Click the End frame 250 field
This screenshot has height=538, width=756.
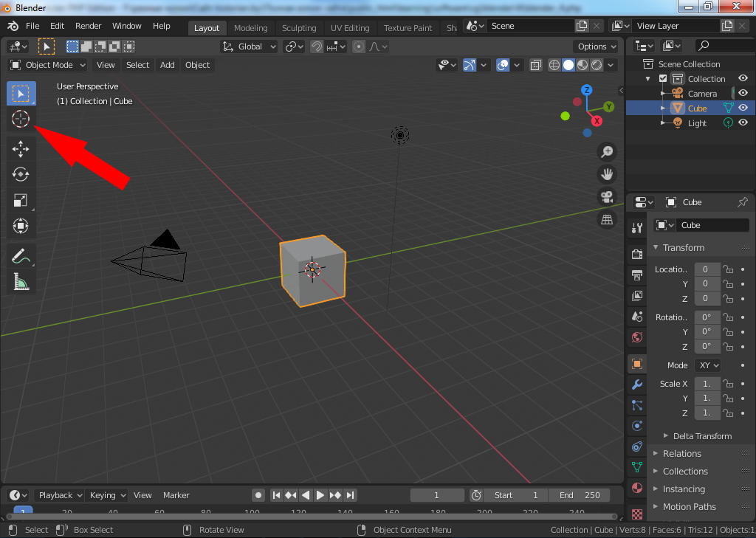[x=581, y=495]
